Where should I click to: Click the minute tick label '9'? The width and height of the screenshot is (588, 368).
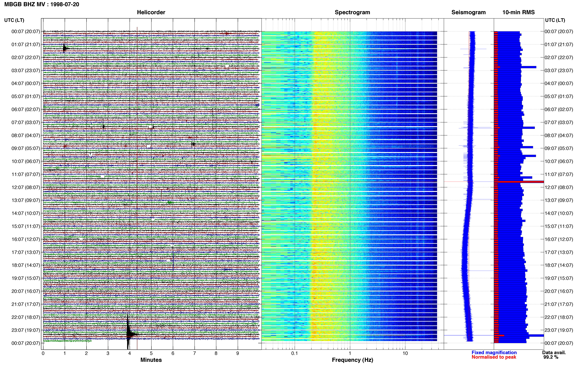[x=238, y=353]
